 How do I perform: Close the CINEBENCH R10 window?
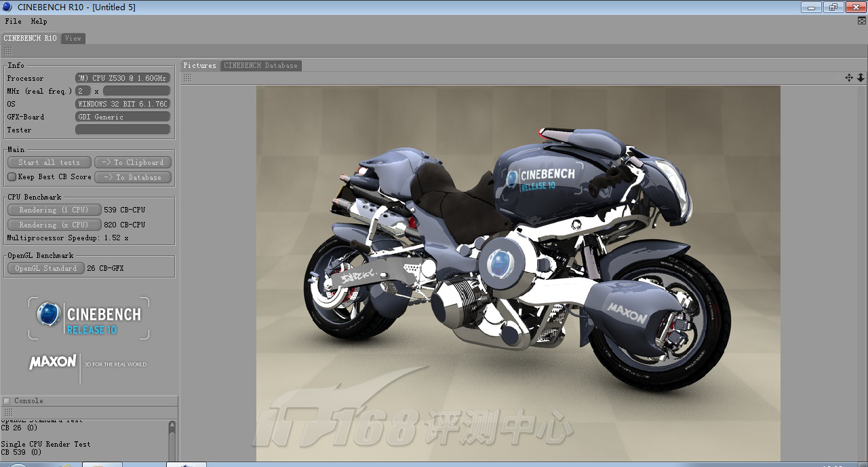point(855,7)
